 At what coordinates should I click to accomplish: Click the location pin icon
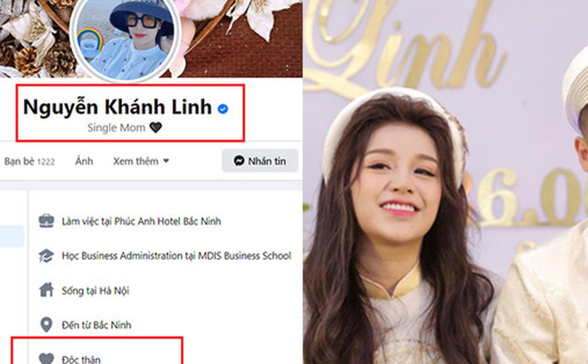(46, 324)
